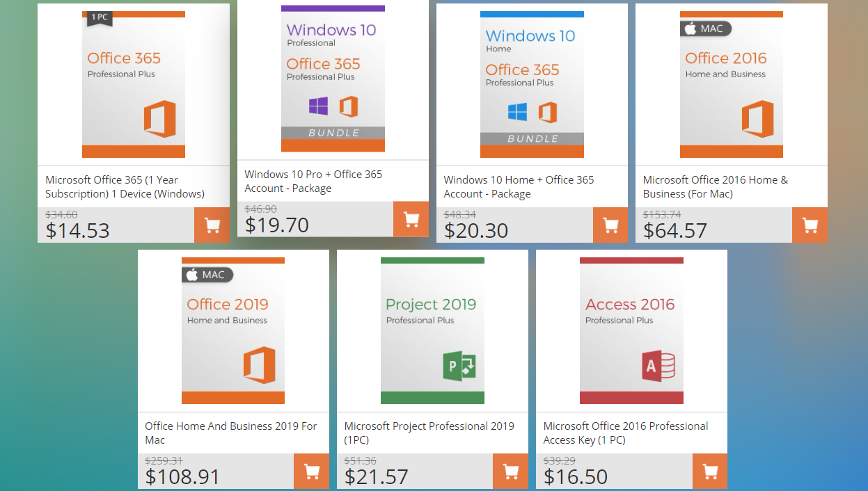Add Access 2016 Professional to cart
Screen dimensions: 868x491
tap(710, 472)
